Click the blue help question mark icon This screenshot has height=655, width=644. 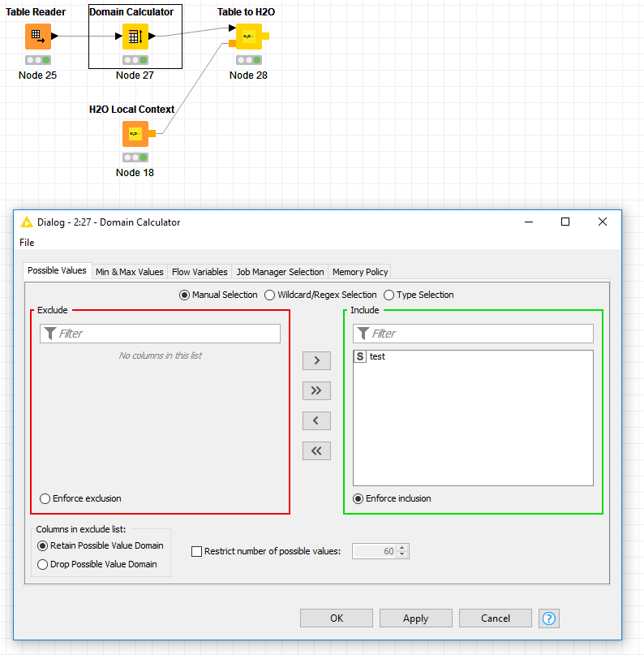549,618
